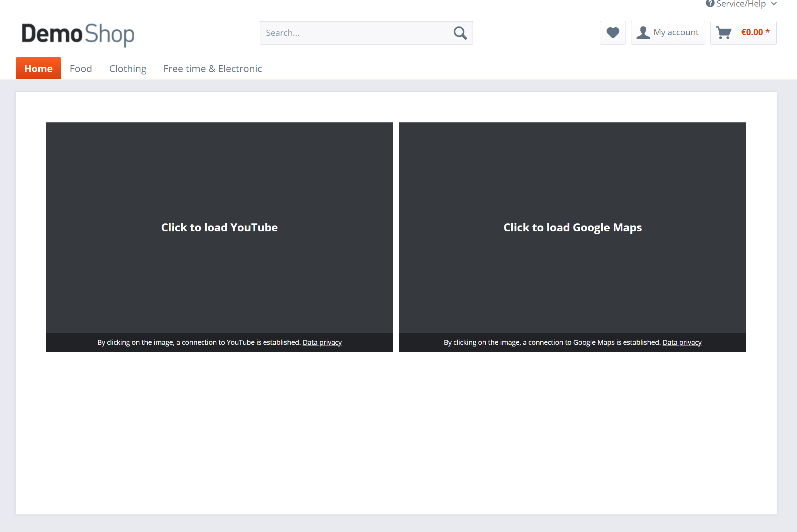The height and width of the screenshot is (532, 797).
Task: Open Free time & Electronic category
Action: pos(213,69)
